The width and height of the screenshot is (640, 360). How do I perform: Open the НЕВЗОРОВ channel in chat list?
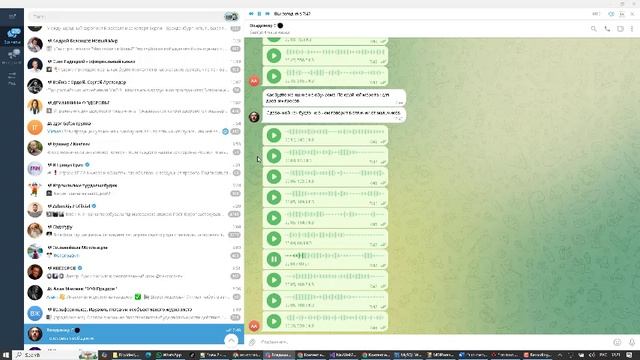pyautogui.click(x=134, y=272)
